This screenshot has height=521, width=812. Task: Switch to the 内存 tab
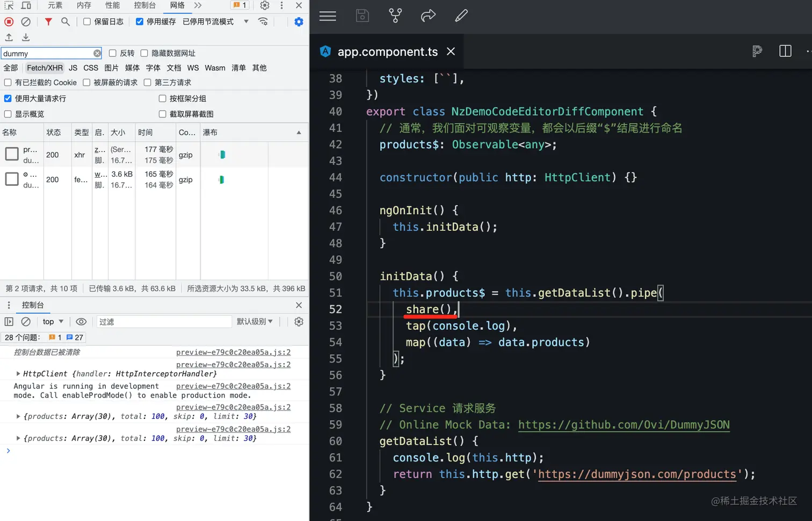point(84,5)
